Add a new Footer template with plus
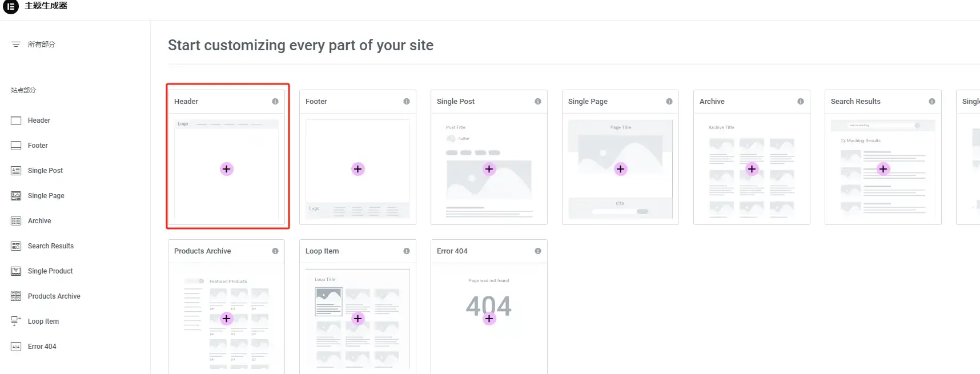 tap(358, 169)
